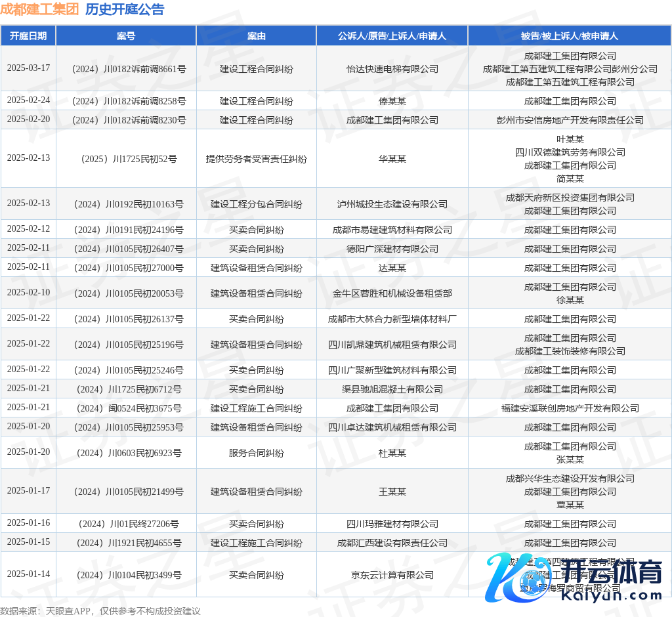Viewport: 672px width, 617px height.
Task: Select the 案号 column header
Action: [x=126, y=36]
